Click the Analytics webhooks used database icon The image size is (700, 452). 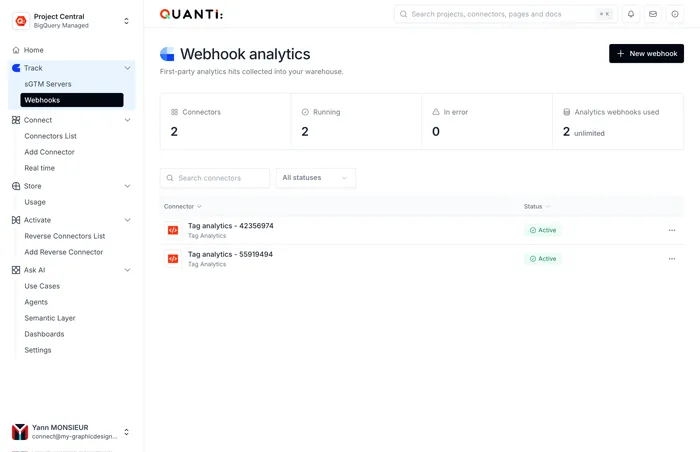coord(567,112)
